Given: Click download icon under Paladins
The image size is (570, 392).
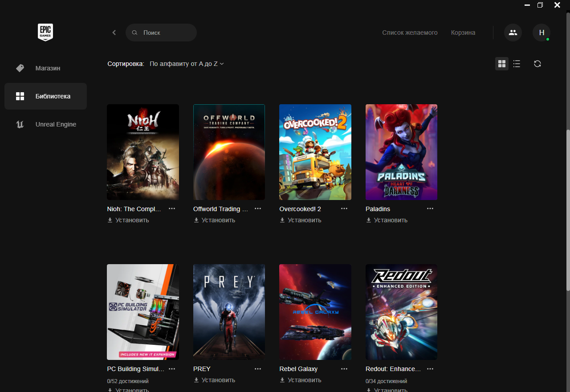Looking at the screenshot, I should (x=368, y=220).
